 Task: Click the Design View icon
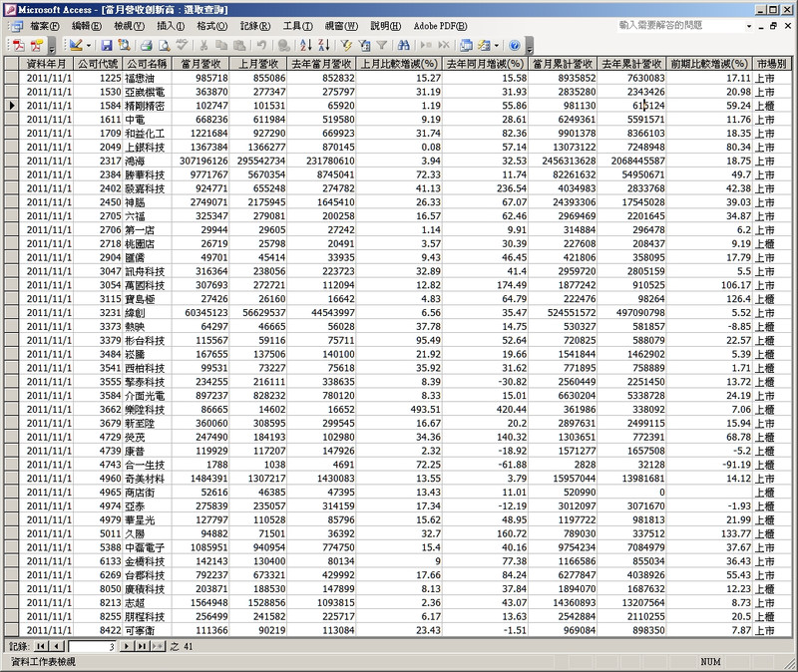click(x=76, y=45)
